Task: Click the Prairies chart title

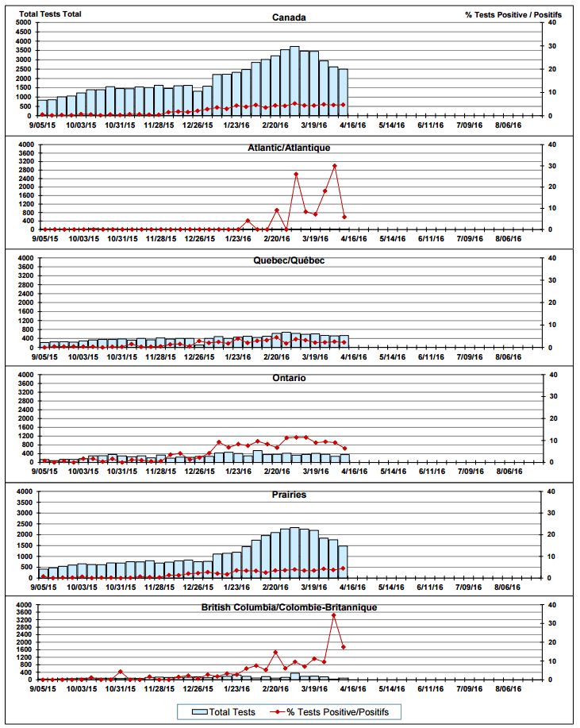Action: 289,495
